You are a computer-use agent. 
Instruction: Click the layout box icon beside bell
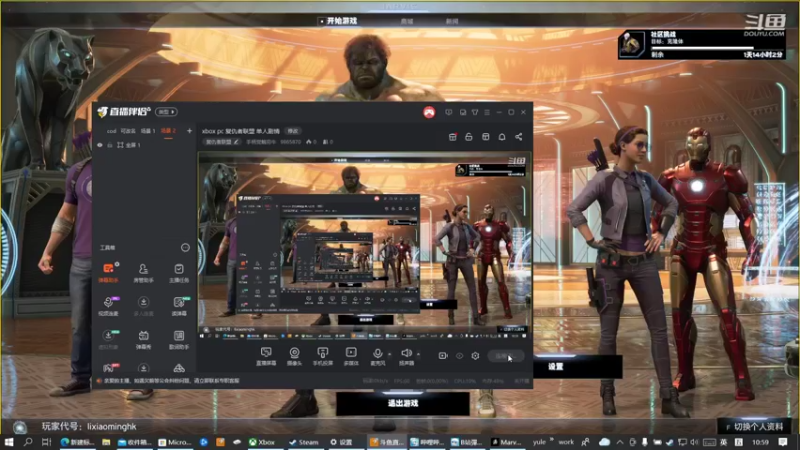pos(485,137)
